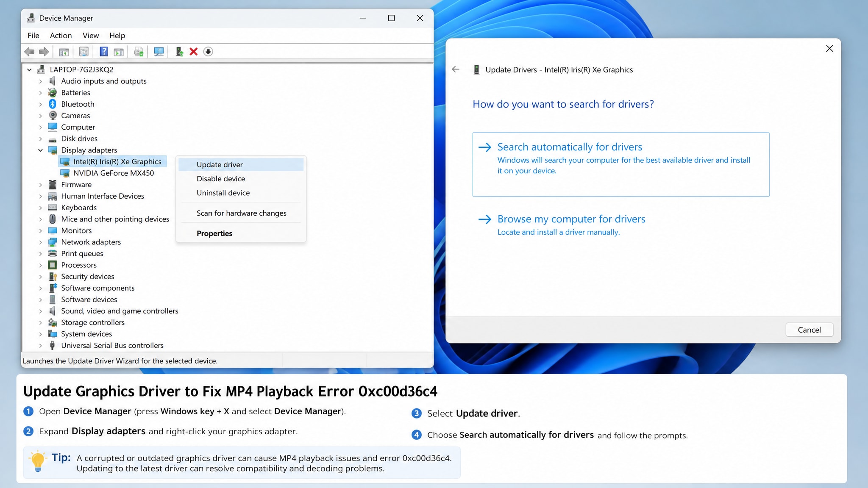Choose Update driver from the context menu
The height and width of the screenshot is (488, 868).
(x=241, y=164)
